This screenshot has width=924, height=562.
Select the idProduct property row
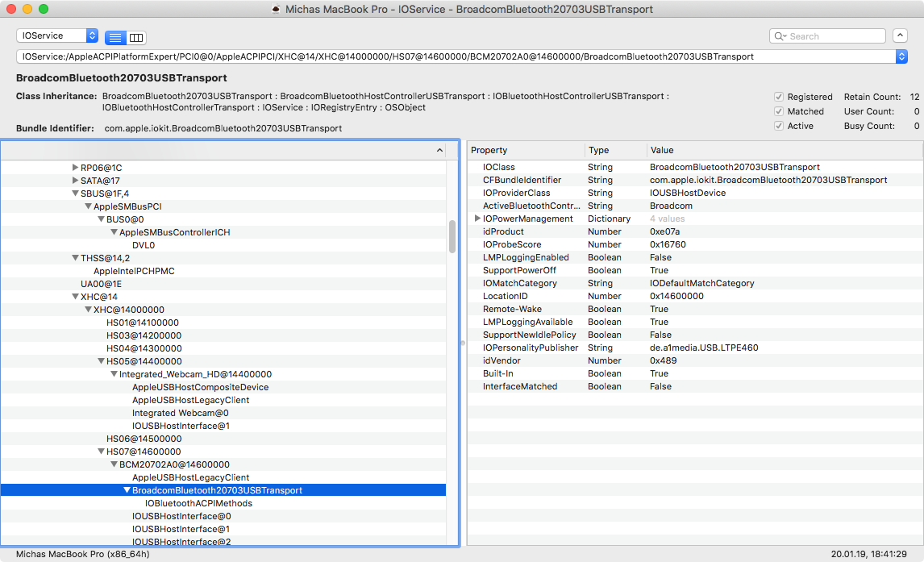click(x=695, y=231)
